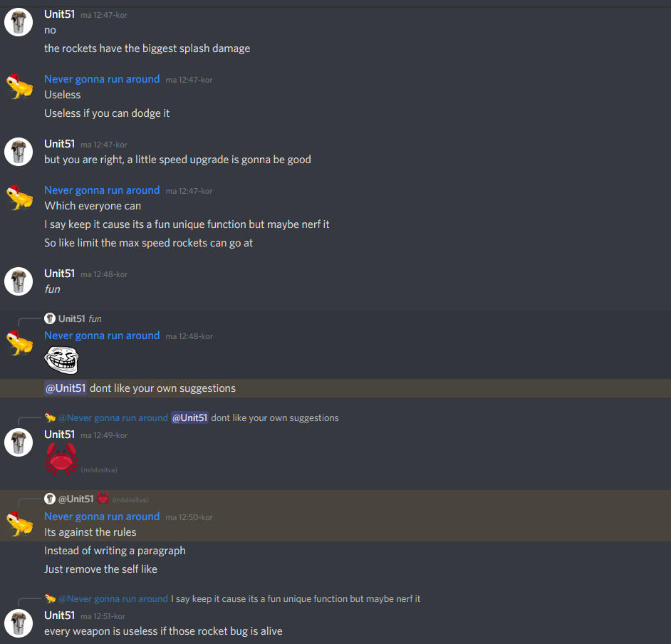Click Unit51 avatar next to "every weapon is useless"

click(x=19, y=623)
